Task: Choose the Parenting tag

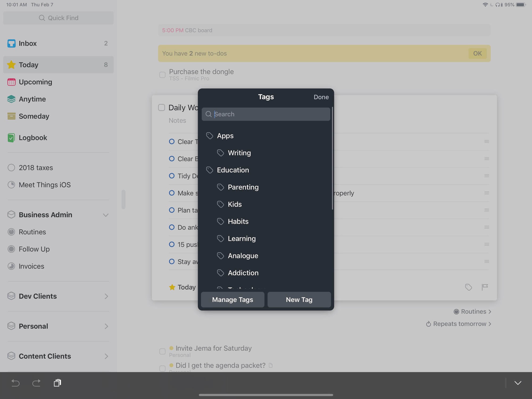Action: point(243,187)
